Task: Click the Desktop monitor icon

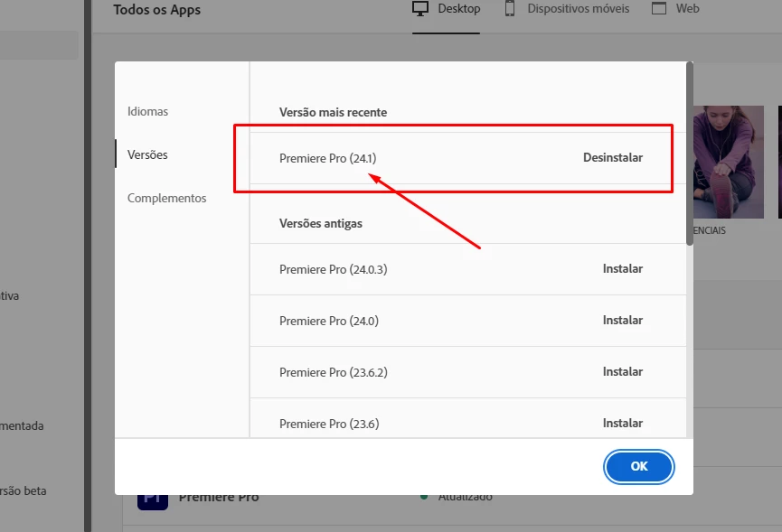Action: click(420, 9)
